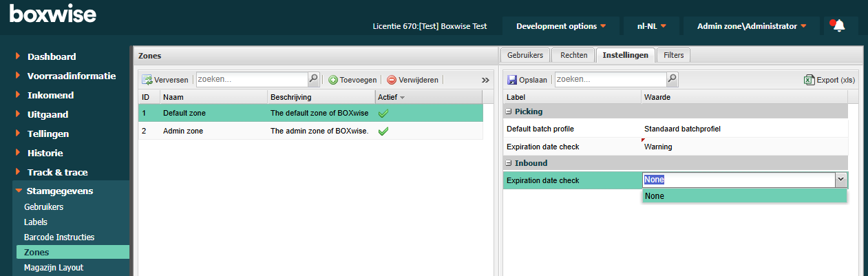Screen dimensions: 868x276
Task: Open Magazijn Layout in sidebar
Action: [x=54, y=267]
